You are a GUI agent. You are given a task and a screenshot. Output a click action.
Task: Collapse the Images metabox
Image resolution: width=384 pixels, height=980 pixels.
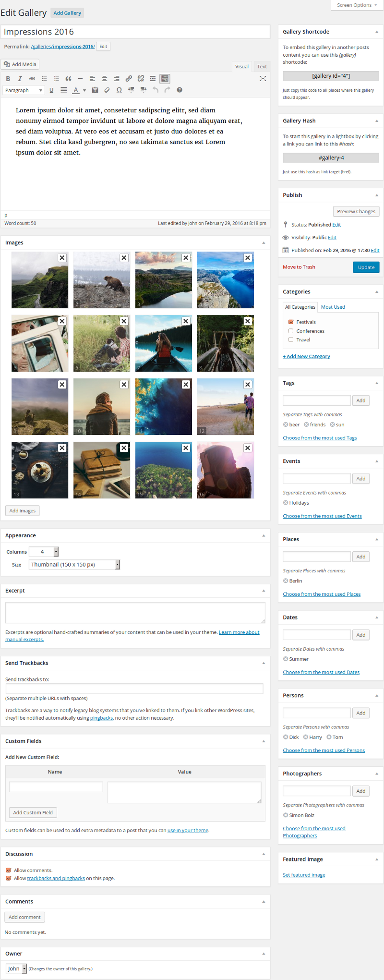[x=264, y=243]
